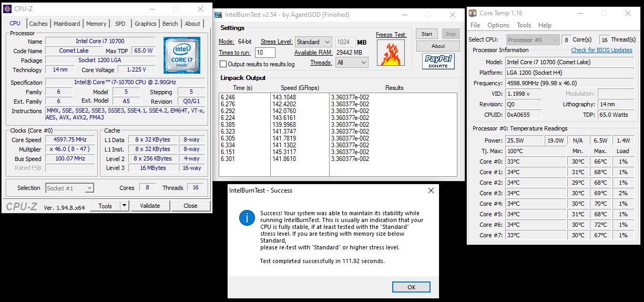Click the PayPal Donate image button
Viewport: 644px width, 302px height.
[x=438, y=62]
